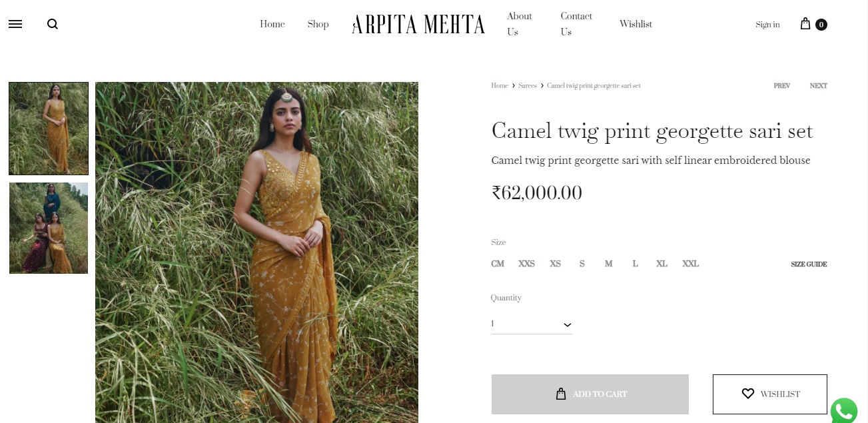Select size M
Screen dimensions: 868x423
(608, 264)
